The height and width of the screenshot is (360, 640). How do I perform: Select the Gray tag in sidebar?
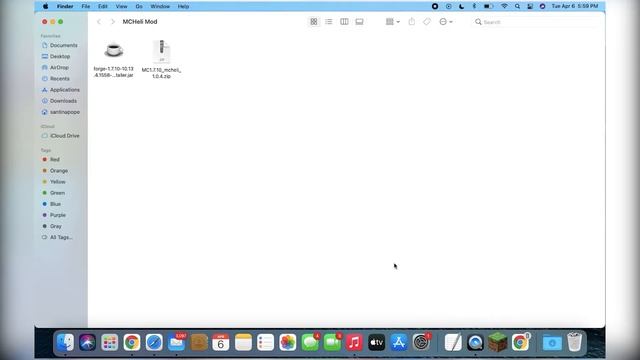pyautogui.click(x=52, y=226)
